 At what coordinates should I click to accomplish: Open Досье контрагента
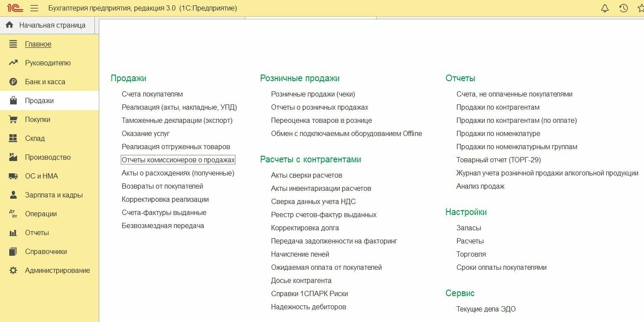click(301, 280)
